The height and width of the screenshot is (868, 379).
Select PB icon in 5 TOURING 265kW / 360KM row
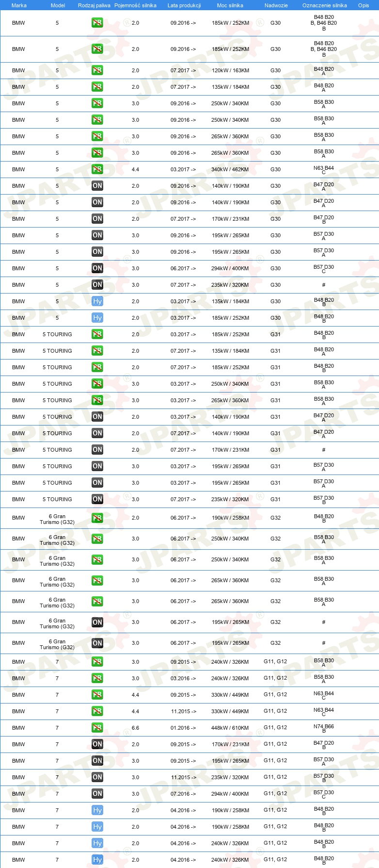click(x=97, y=400)
